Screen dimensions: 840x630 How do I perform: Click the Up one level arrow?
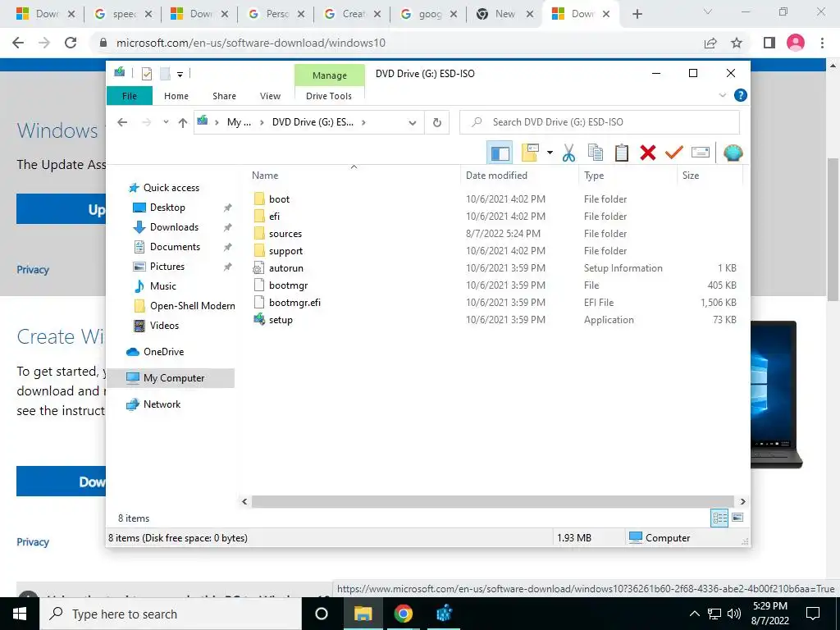tap(183, 123)
